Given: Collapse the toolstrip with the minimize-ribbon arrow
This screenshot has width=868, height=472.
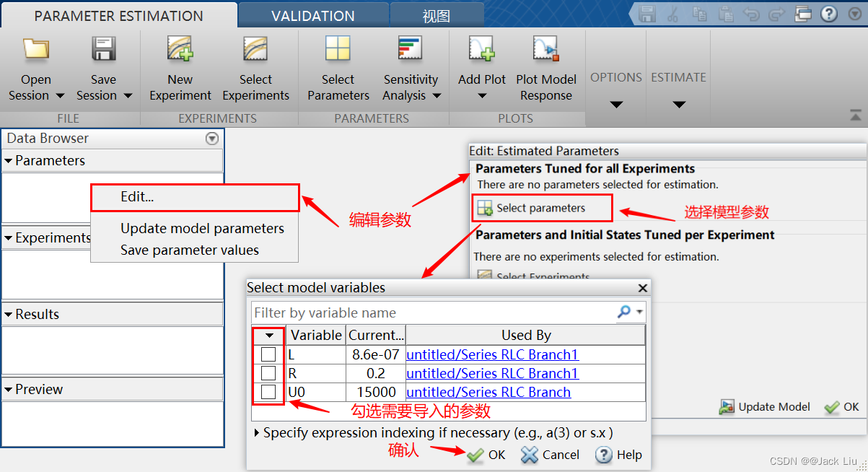Looking at the screenshot, I should 855,115.
